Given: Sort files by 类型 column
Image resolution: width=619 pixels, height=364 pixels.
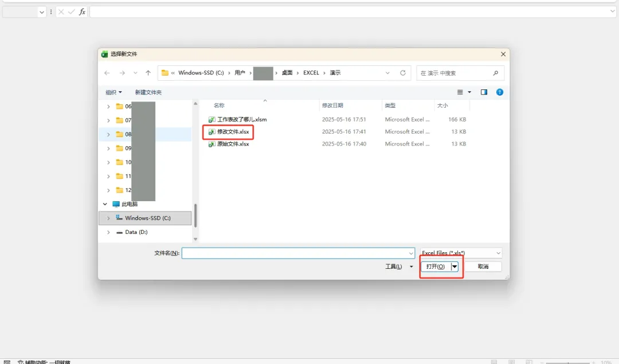Looking at the screenshot, I should click(x=390, y=105).
